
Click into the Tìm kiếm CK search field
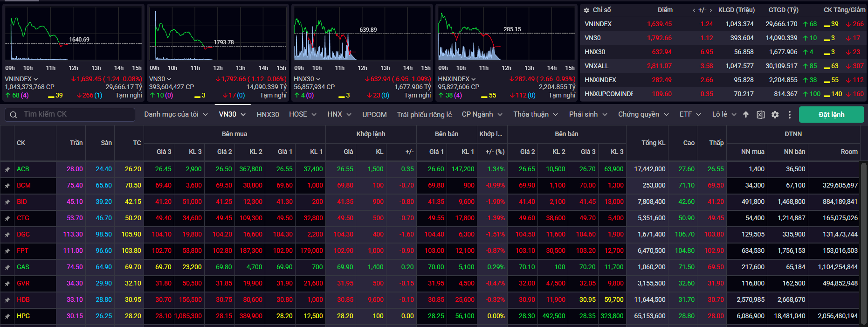click(70, 115)
